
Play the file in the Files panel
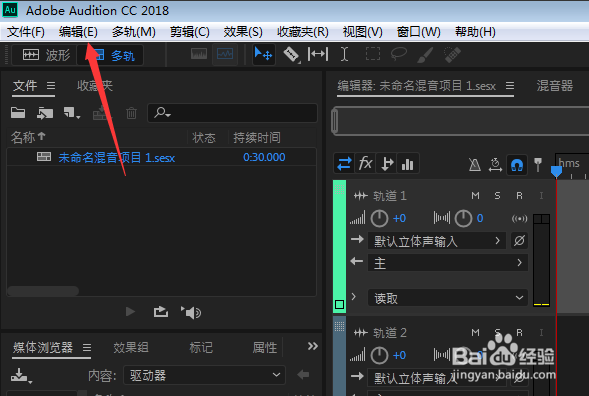coord(130,312)
